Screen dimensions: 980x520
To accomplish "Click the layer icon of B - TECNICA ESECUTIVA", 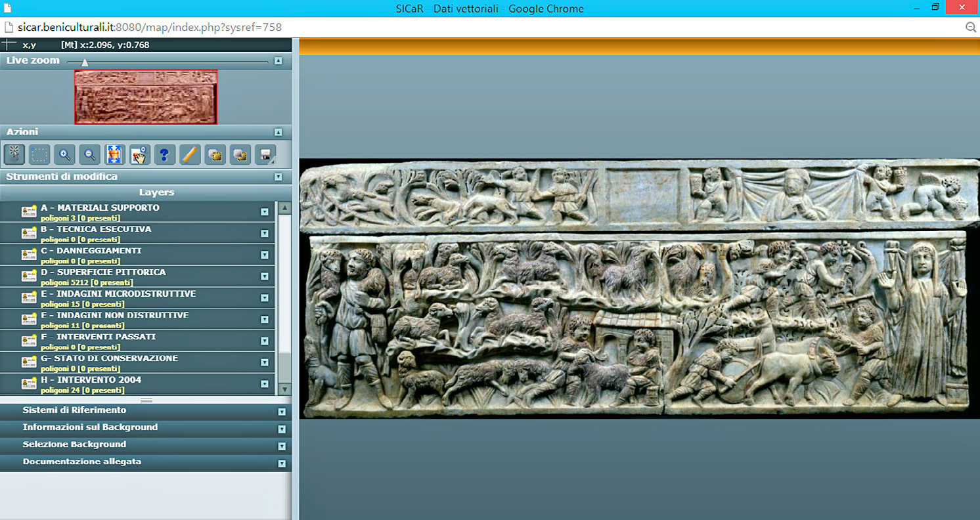I will (29, 233).
